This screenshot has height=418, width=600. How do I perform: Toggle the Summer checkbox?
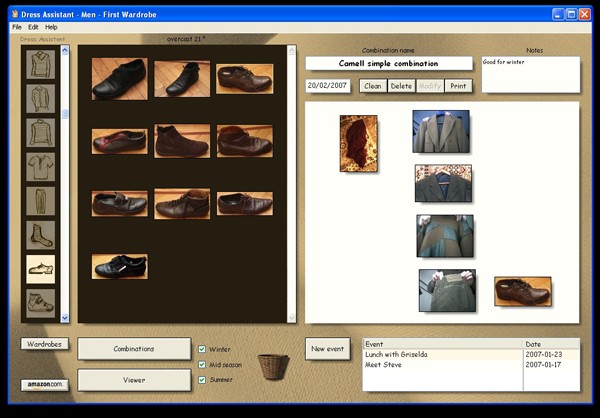point(202,380)
